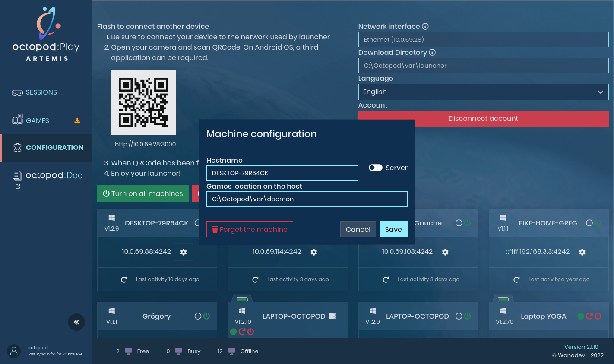
Task: Click status circle on Grégory machine
Action: click(x=198, y=316)
